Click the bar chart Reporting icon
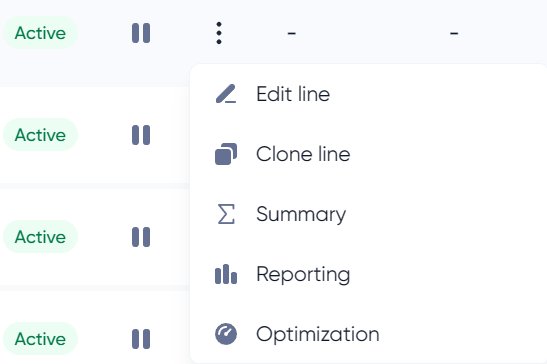This screenshot has width=547, height=364. pyautogui.click(x=226, y=274)
